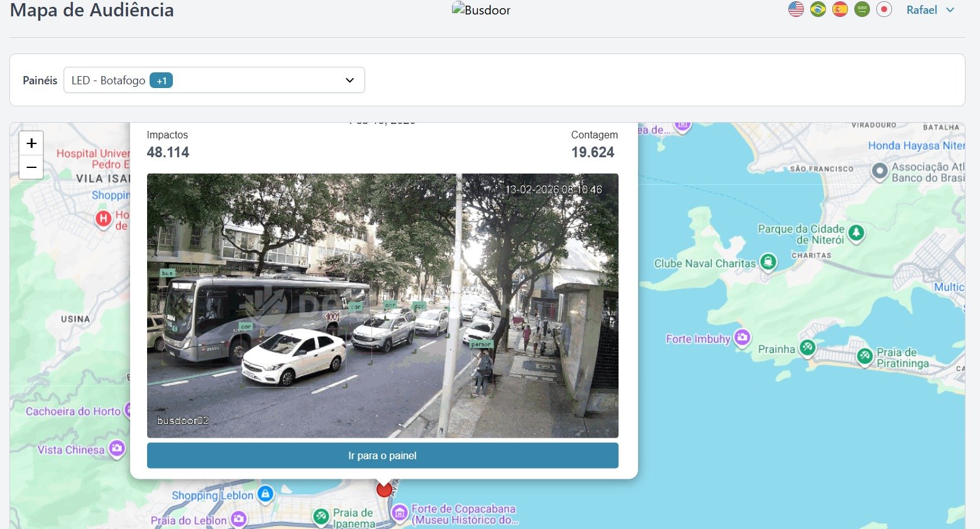Click the +1 badge in panel selector

coord(162,81)
